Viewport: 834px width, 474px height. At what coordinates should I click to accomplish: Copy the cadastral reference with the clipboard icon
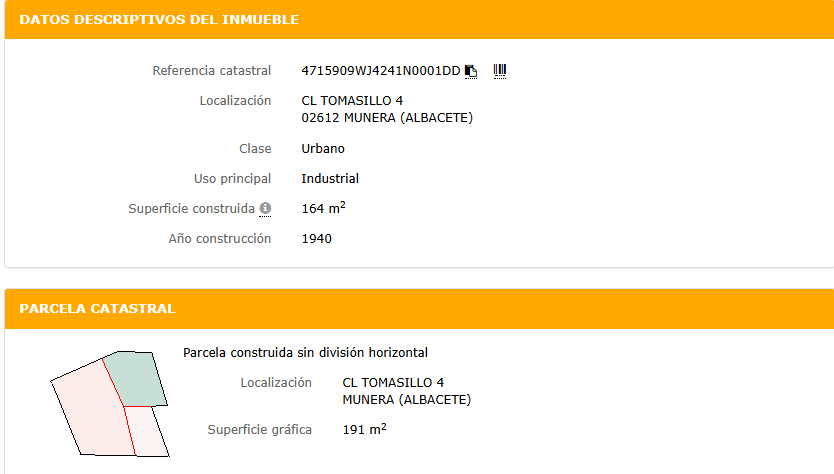471,71
